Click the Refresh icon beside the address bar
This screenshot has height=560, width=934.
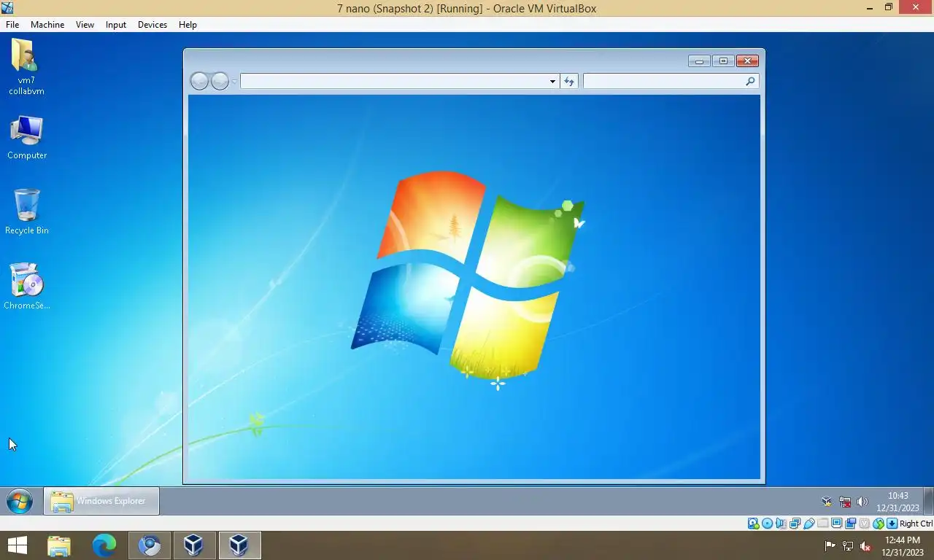coord(569,81)
